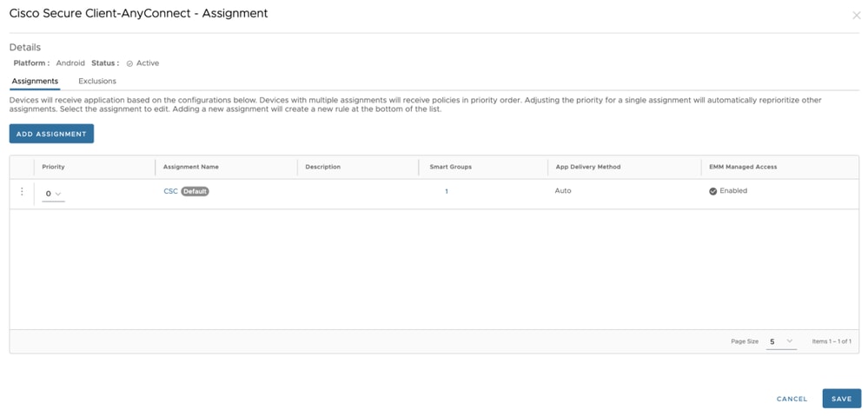Switch to the Assignments tab
This screenshot has width=868, height=416.
pos(35,81)
